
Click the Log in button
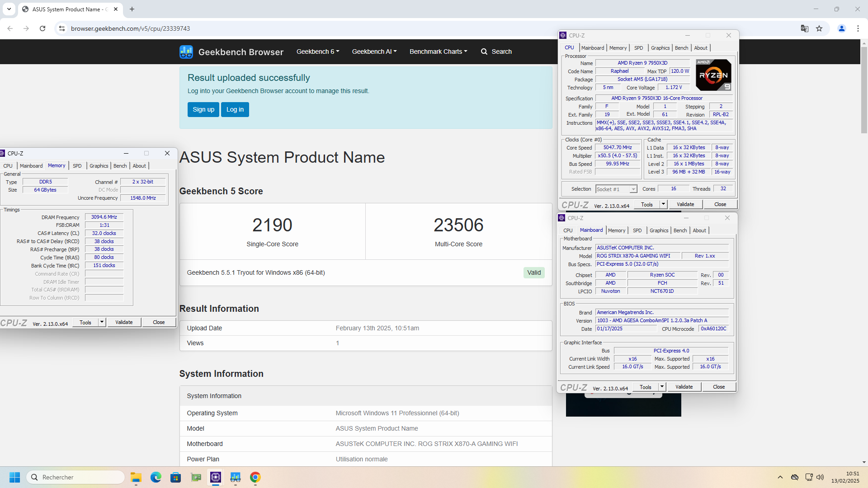pos(235,109)
